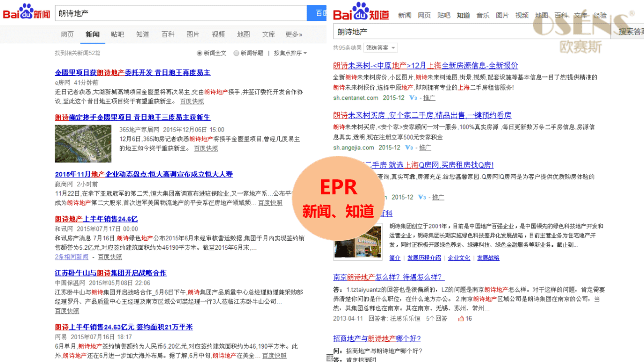644x362 pixels.
Task: Open the 发展历程介绍 encyclopedia link
Action: 424,258
